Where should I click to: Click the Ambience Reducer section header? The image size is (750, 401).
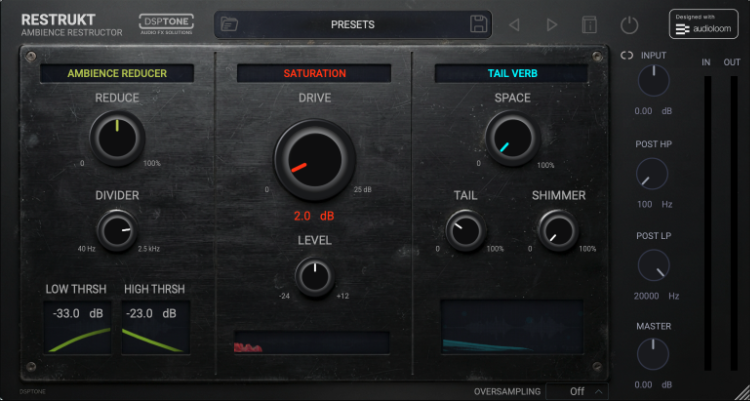coord(117,73)
